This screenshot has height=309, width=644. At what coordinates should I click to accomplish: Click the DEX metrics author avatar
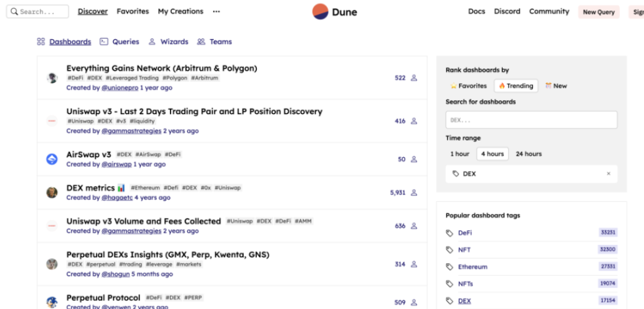(52, 192)
